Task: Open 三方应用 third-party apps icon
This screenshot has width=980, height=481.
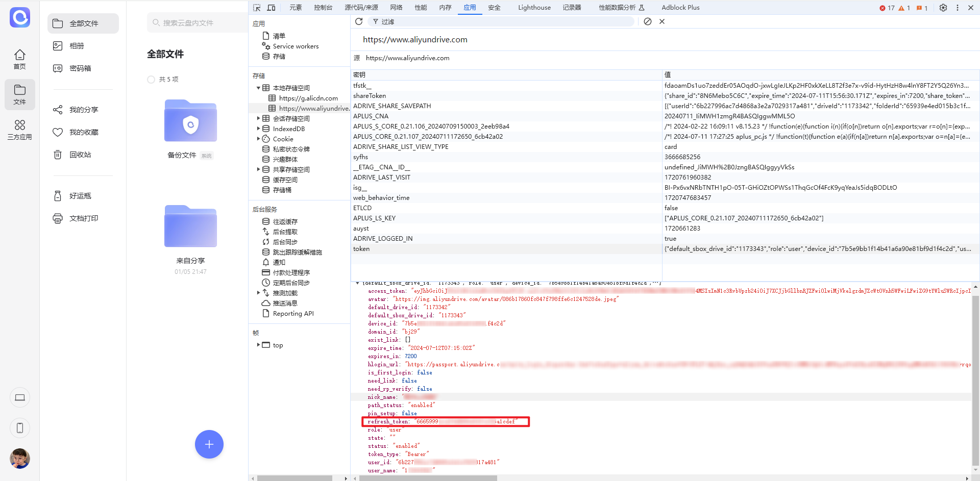Action: 20,130
